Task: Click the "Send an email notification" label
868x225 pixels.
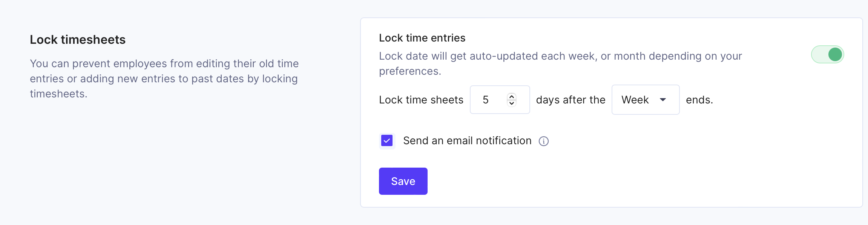Action: 467,141
